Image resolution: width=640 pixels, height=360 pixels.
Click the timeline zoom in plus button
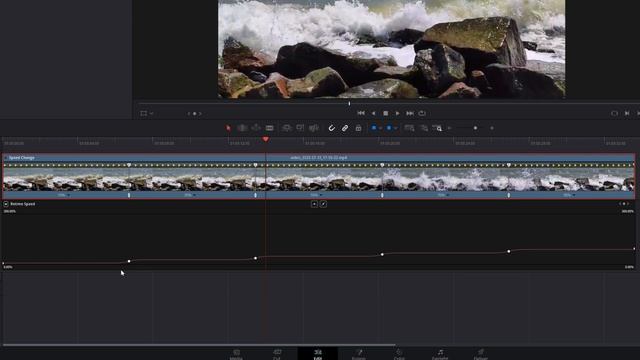(x=492, y=128)
